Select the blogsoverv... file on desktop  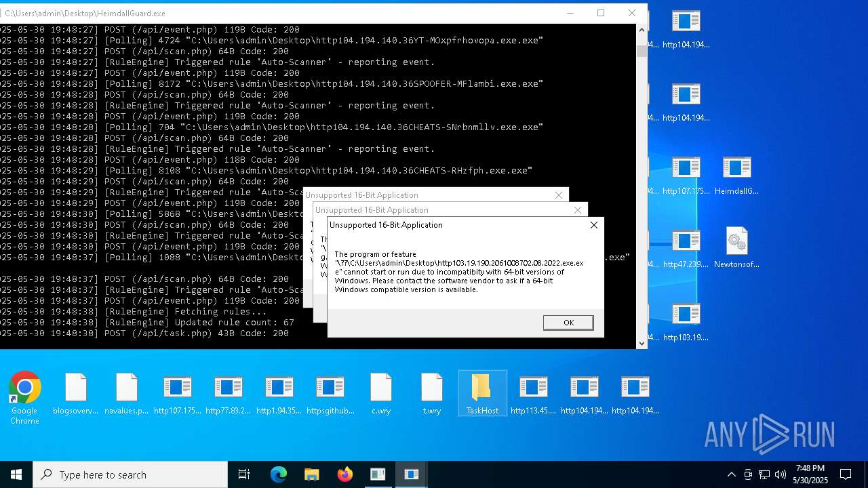[x=75, y=394]
